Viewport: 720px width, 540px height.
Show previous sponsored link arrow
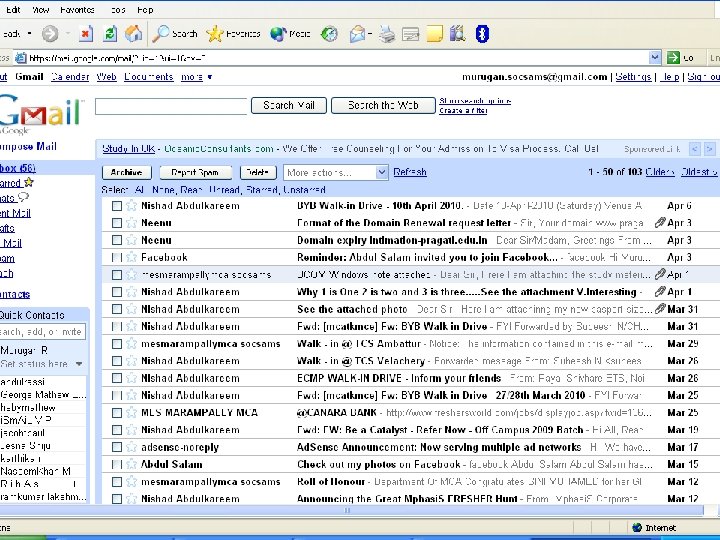[x=695, y=149]
